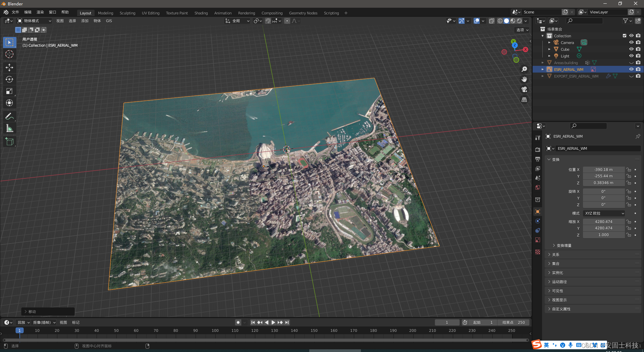Toggle visibility of ESRI_AERIAL_WM object
This screenshot has height=352, width=644.
631,69
